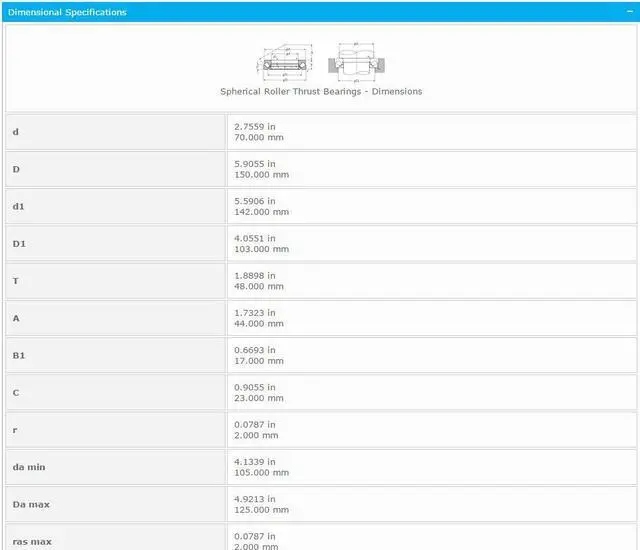Select the lowercase d row label
Viewport: 640px width, 550px height.
click(15, 132)
